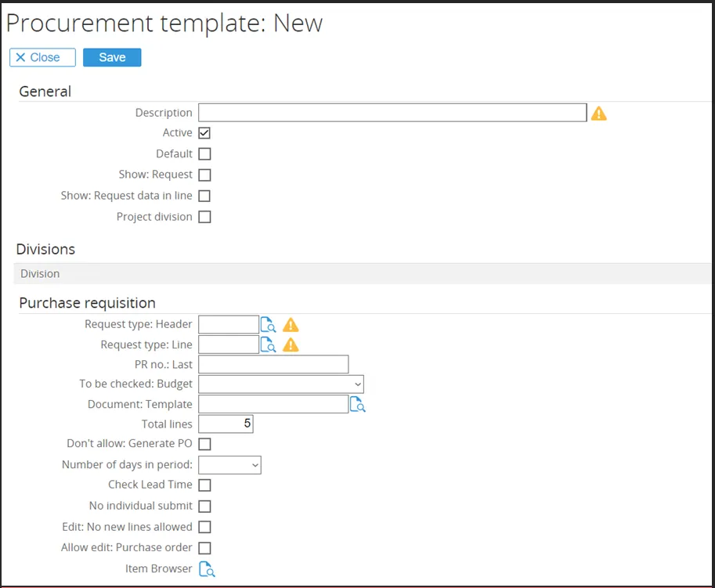Image resolution: width=715 pixels, height=588 pixels.
Task: Open lookup for Request type: Header
Action: 268,325
